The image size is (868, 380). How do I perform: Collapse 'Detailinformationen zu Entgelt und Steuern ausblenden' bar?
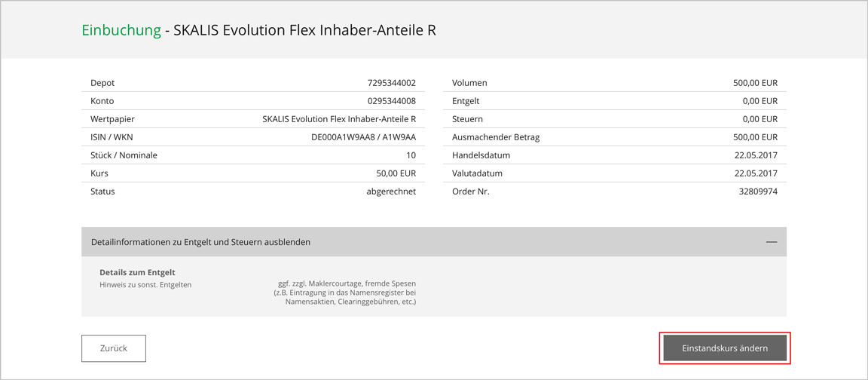(433, 241)
